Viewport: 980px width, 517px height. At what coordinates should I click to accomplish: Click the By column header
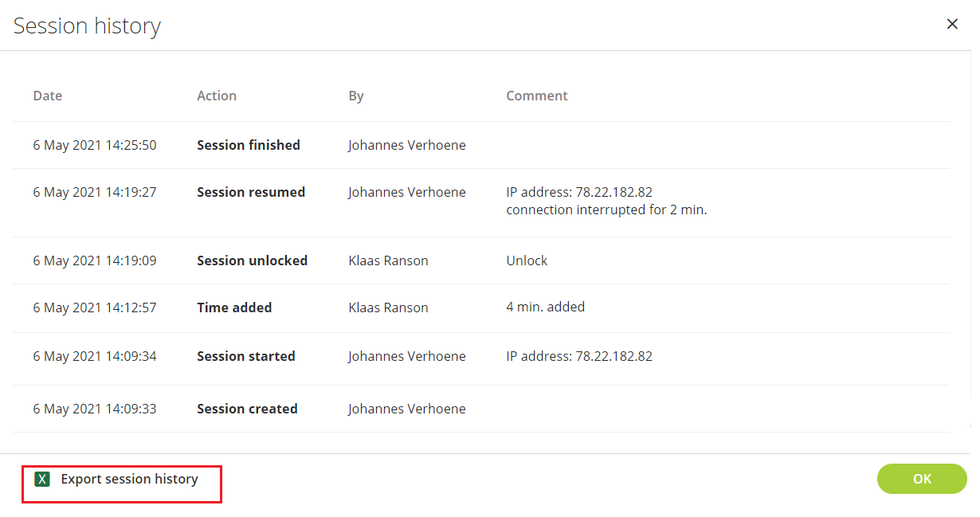(356, 96)
